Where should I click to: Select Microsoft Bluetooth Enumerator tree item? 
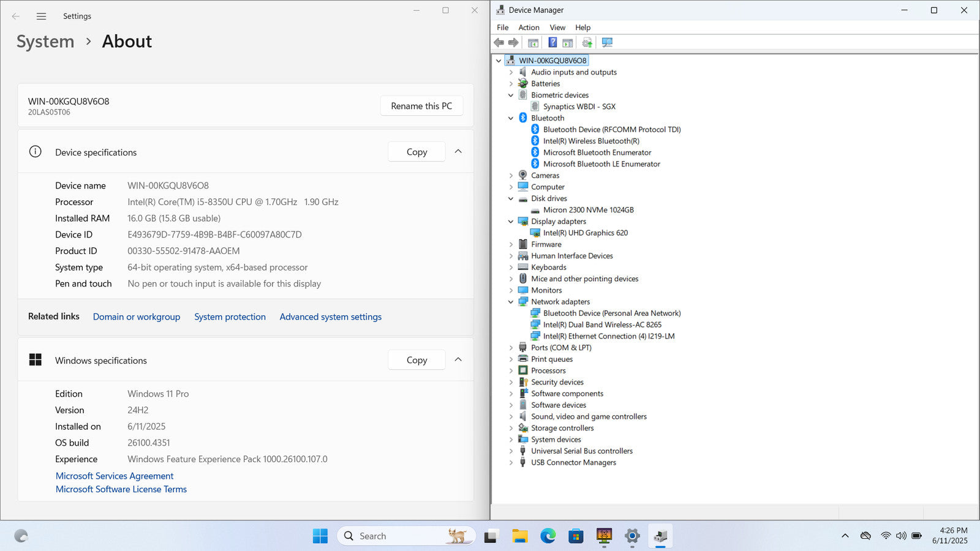597,152
